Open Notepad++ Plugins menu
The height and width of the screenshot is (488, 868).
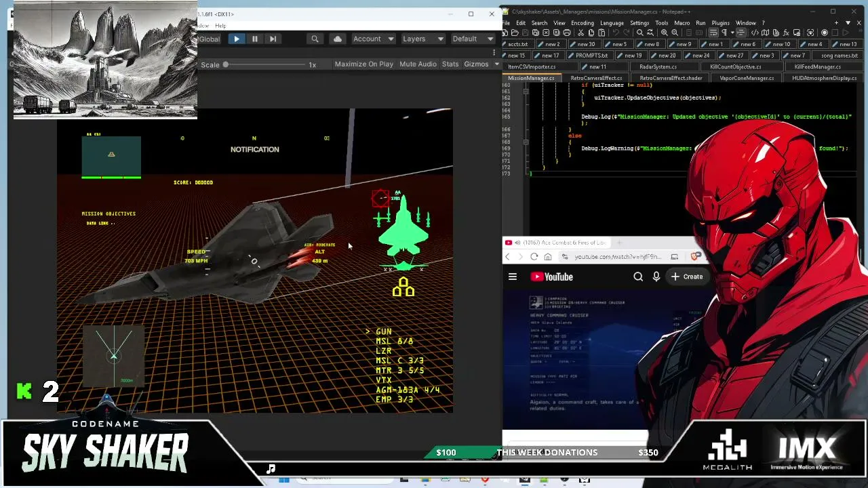coord(720,23)
